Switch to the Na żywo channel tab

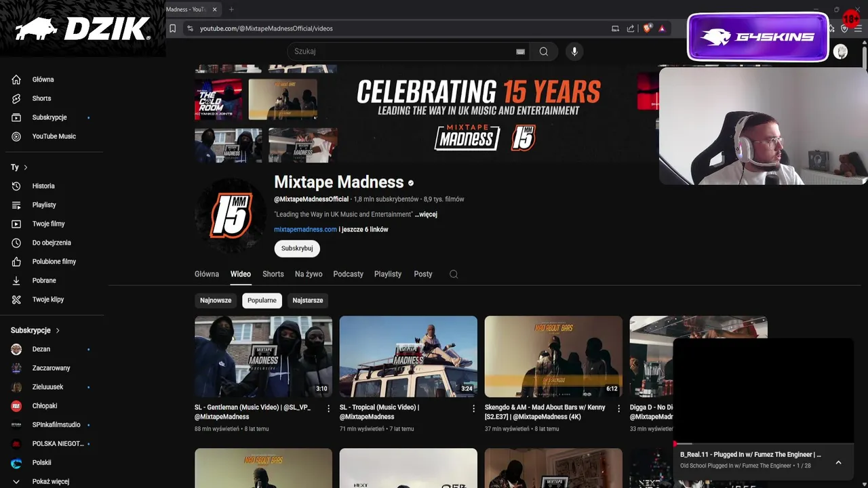coord(309,274)
